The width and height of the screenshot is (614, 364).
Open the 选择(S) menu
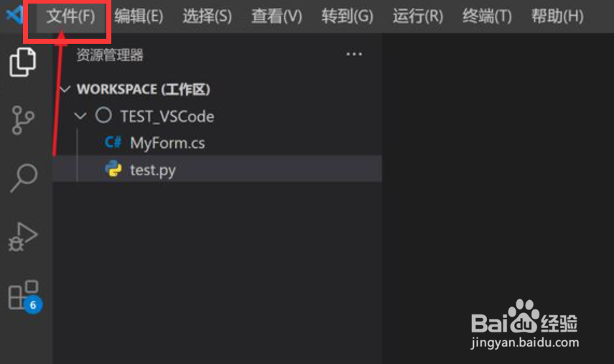pos(207,17)
